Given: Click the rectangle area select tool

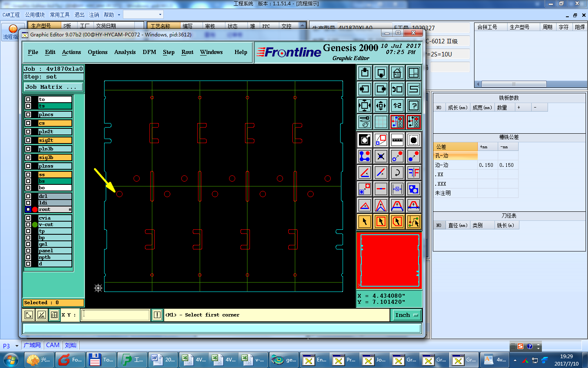Looking at the screenshot, I should pos(381,222).
